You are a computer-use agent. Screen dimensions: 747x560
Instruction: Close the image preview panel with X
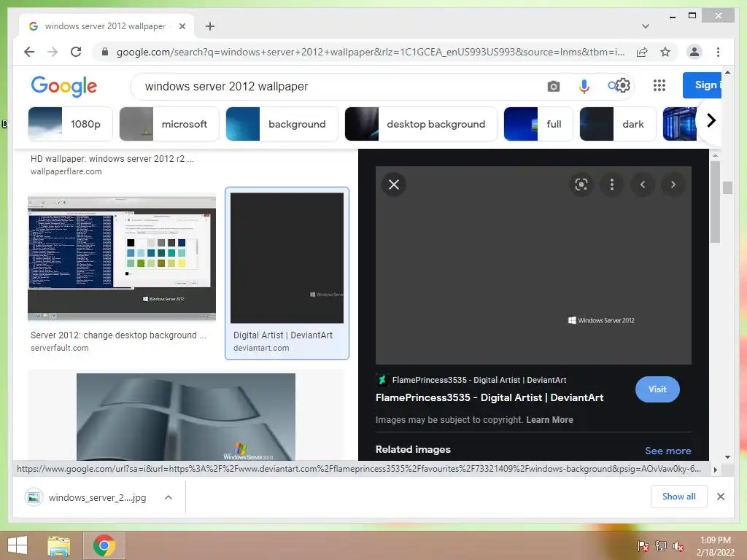pos(393,184)
